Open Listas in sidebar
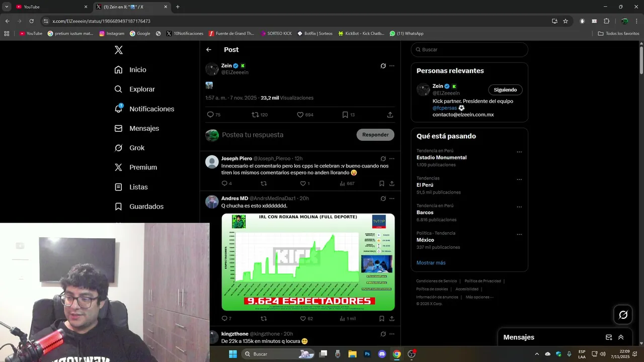 pos(131,187)
